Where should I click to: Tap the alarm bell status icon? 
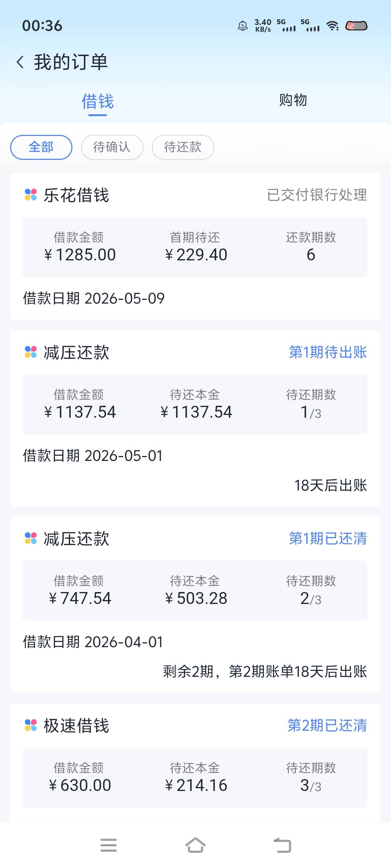[x=243, y=26]
